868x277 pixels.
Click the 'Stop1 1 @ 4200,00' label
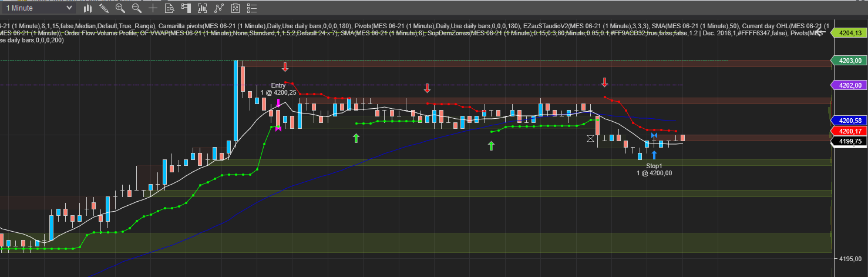(x=654, y=169)
